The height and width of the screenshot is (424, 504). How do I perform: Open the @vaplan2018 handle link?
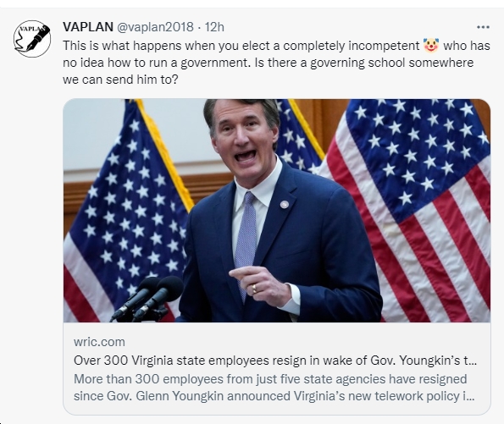pos(155,27)
